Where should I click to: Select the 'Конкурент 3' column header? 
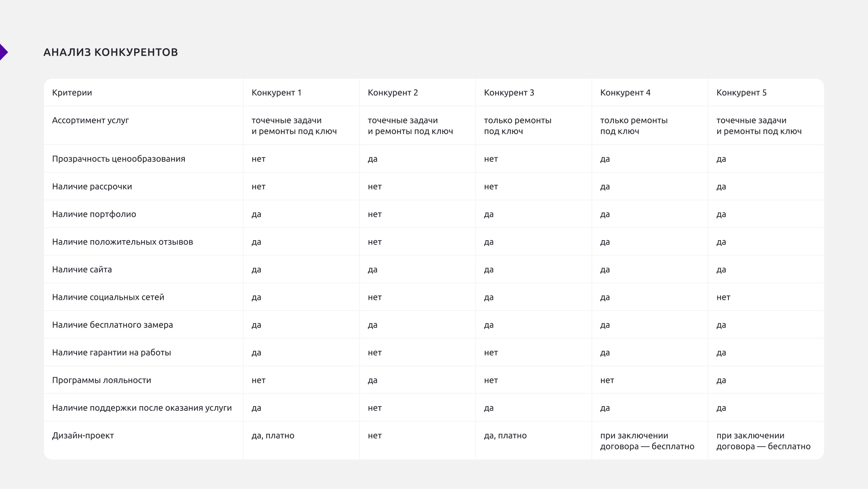click(509, 93)
